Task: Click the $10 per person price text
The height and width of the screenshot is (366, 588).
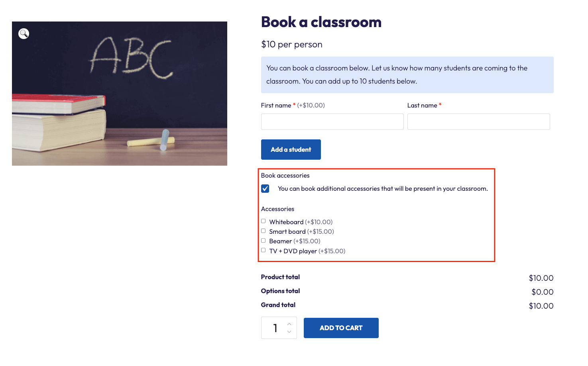Action: (291, 44)
